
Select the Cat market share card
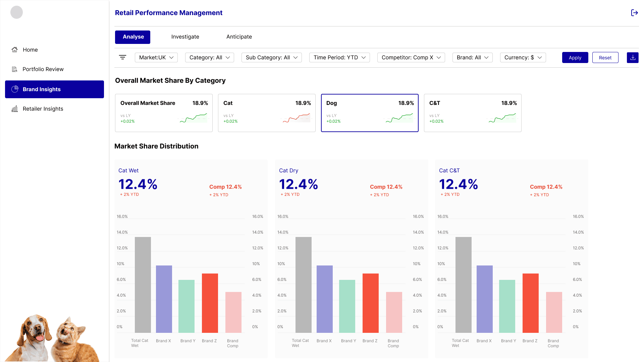click(267, 113)
